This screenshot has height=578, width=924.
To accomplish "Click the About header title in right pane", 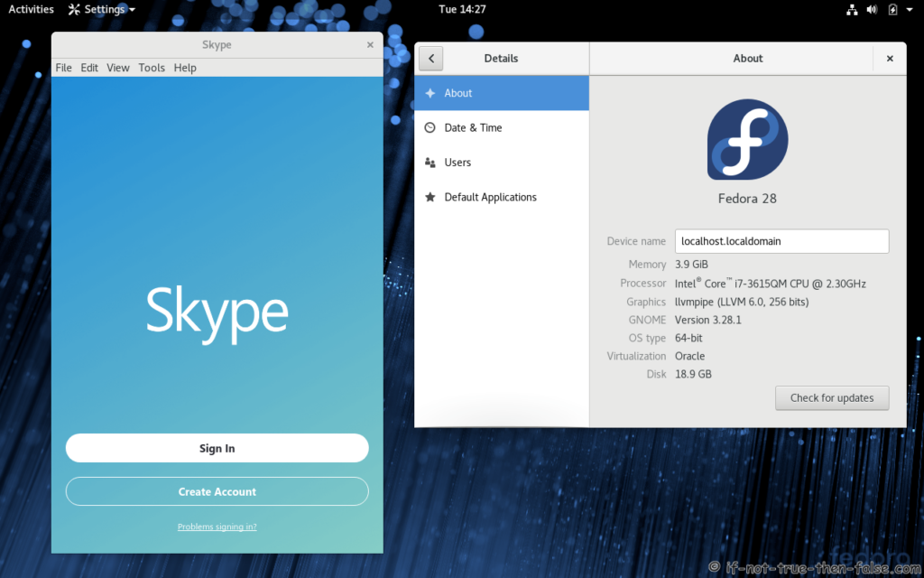I will (748, 59).
